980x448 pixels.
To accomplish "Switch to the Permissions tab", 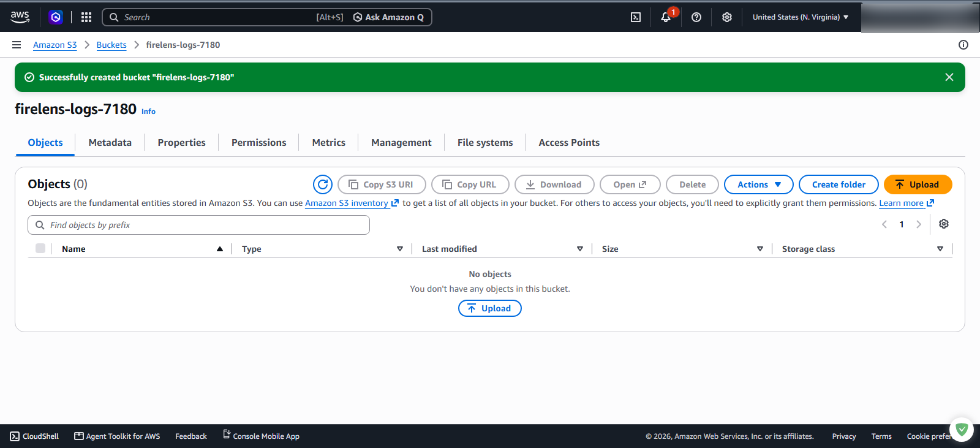I will point(259,143).
